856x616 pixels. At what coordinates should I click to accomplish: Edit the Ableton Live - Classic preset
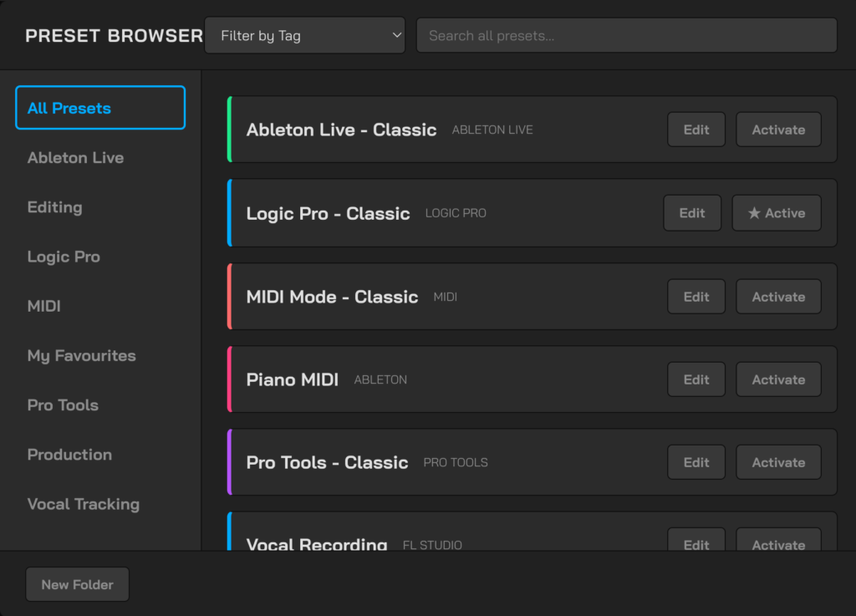(x=695, y=130)
